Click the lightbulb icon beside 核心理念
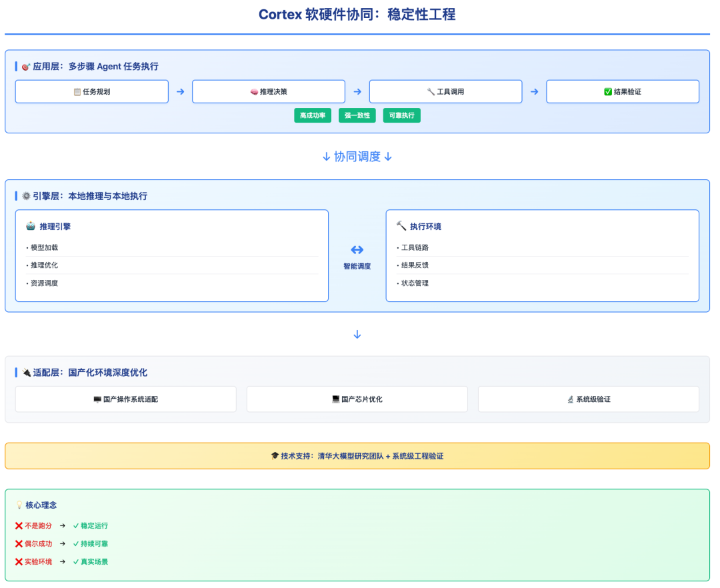Viewport: 720px width, 588px height. pos(19,505)
